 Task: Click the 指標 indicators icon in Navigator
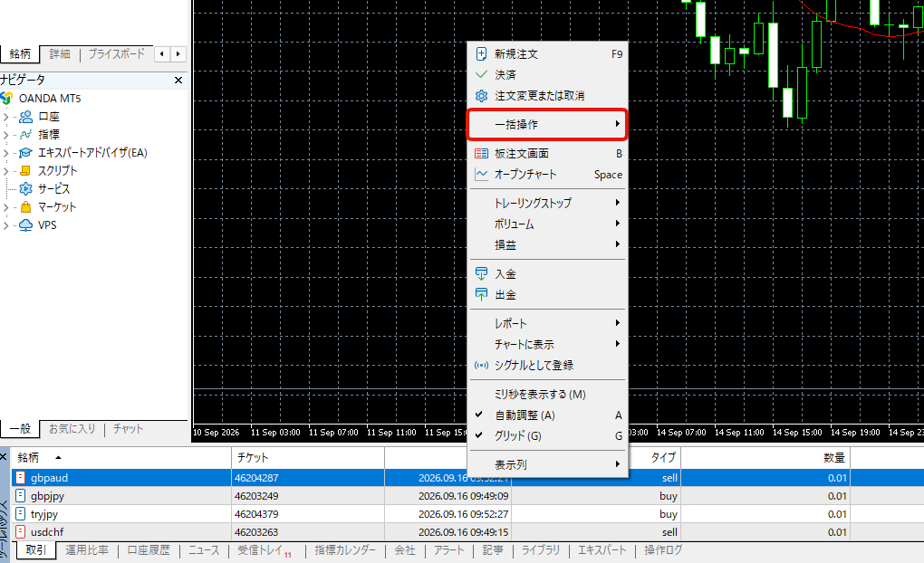(x=25, y=135)
